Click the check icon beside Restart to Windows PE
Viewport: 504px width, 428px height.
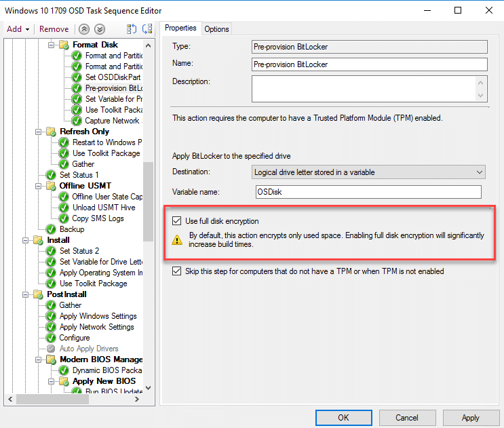point(64,142)
